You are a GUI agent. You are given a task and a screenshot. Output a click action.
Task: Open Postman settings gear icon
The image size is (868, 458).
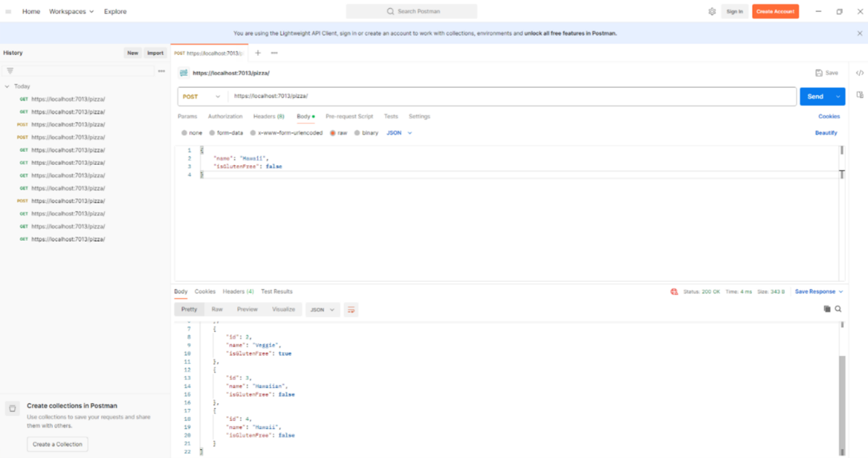[712, 11]
